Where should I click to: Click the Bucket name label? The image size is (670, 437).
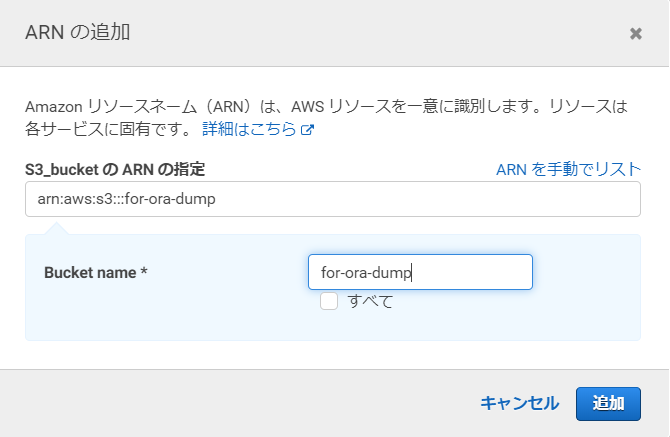(90, 273)
